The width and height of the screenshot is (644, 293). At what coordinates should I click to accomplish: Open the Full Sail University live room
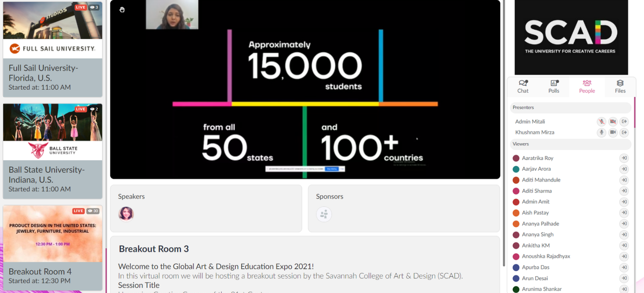tap(52, 49)
